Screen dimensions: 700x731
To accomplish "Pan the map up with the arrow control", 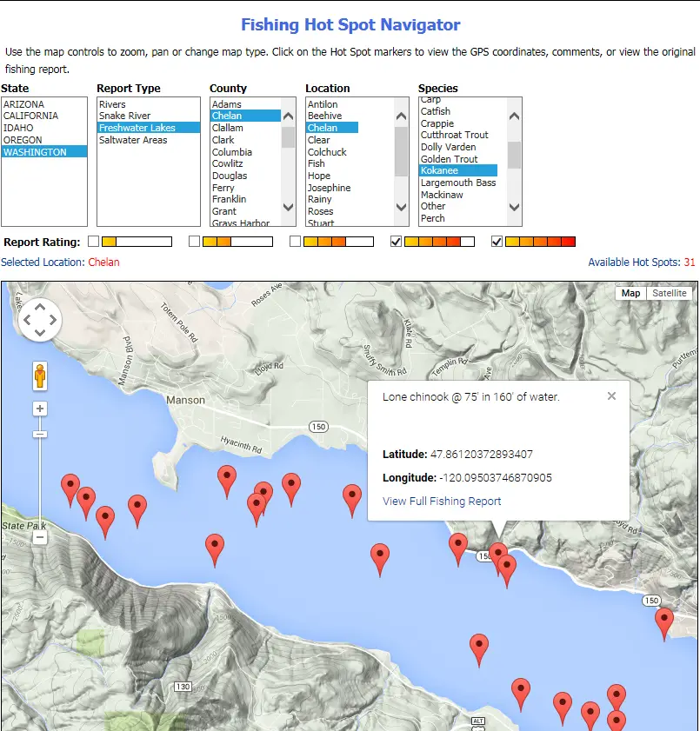I will click(39, 307).
